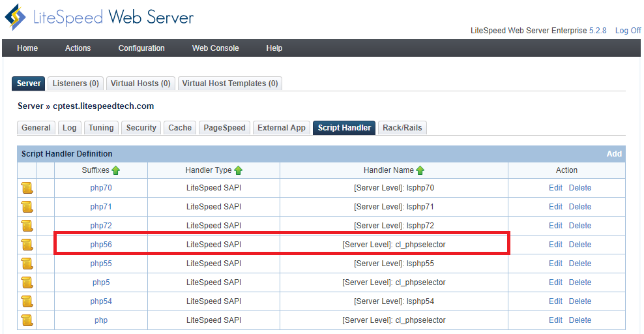The image size is (644, 334).
Task: Open the php55 suffix link
Action: [x=101, y=264]
